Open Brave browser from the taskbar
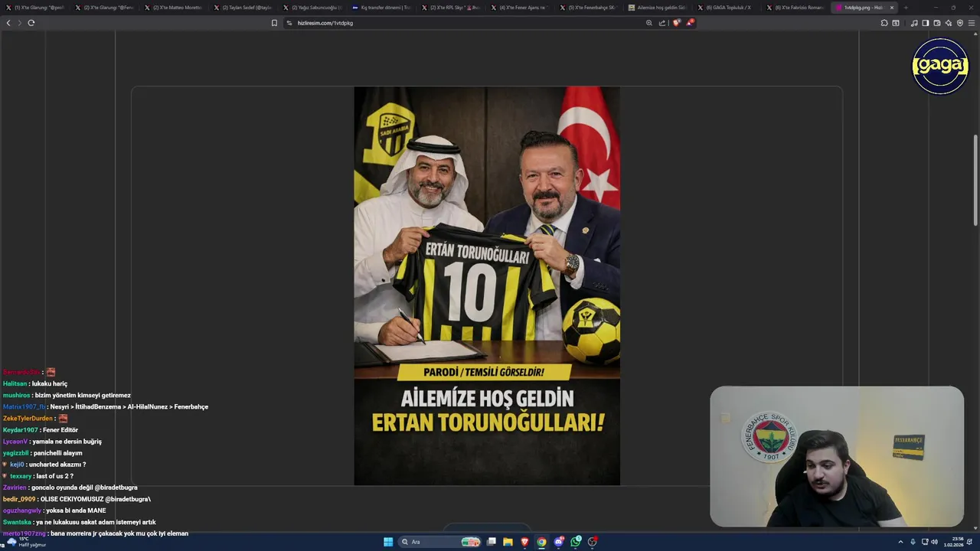This screenshot has width=980, height=551. pyautogui.click(x=524, y=542)
